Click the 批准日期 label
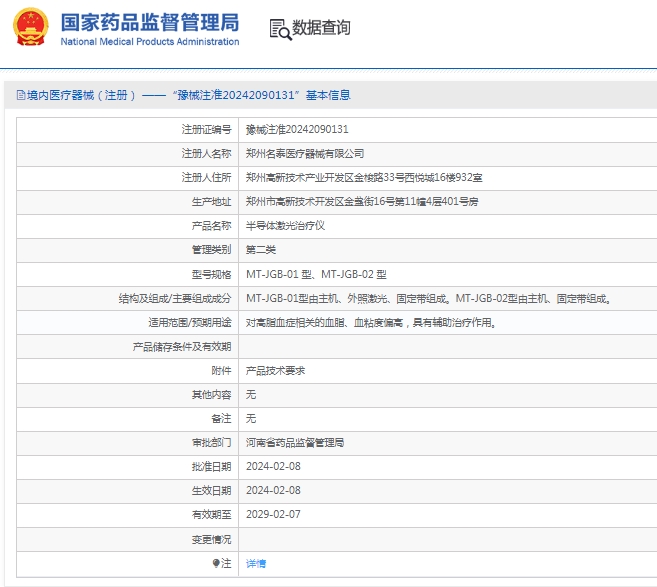The image size is (657, 587). (x=211, y=467)
